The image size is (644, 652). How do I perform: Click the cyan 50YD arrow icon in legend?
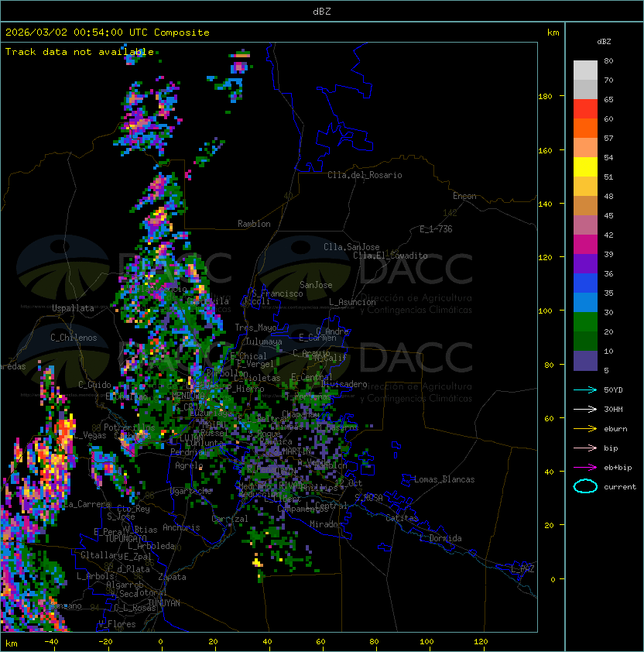(585, 389)
